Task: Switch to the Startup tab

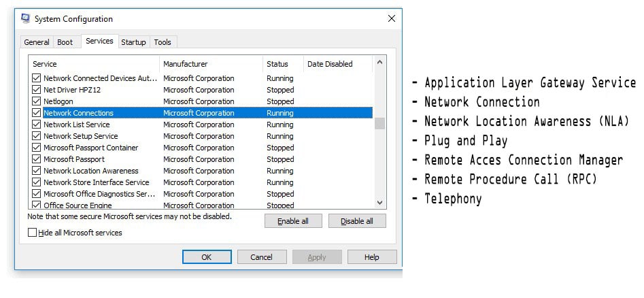Action: (x=133, y=42)
